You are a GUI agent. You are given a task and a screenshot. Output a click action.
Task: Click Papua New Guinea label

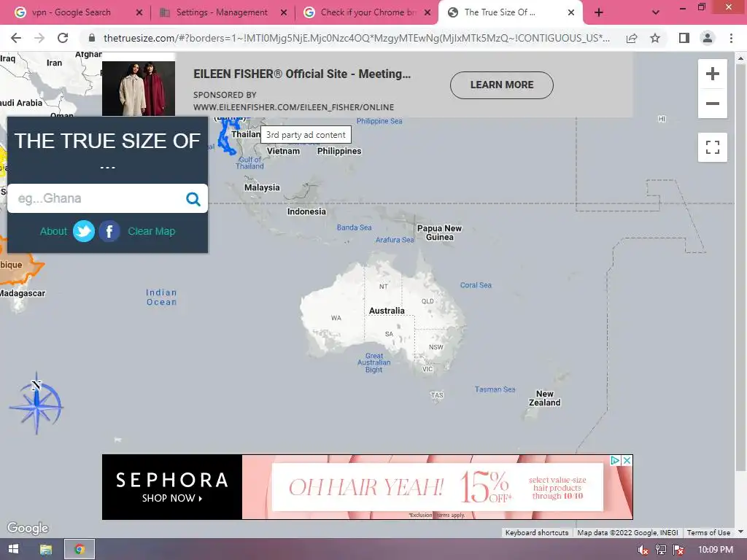[x=439, y=233]
